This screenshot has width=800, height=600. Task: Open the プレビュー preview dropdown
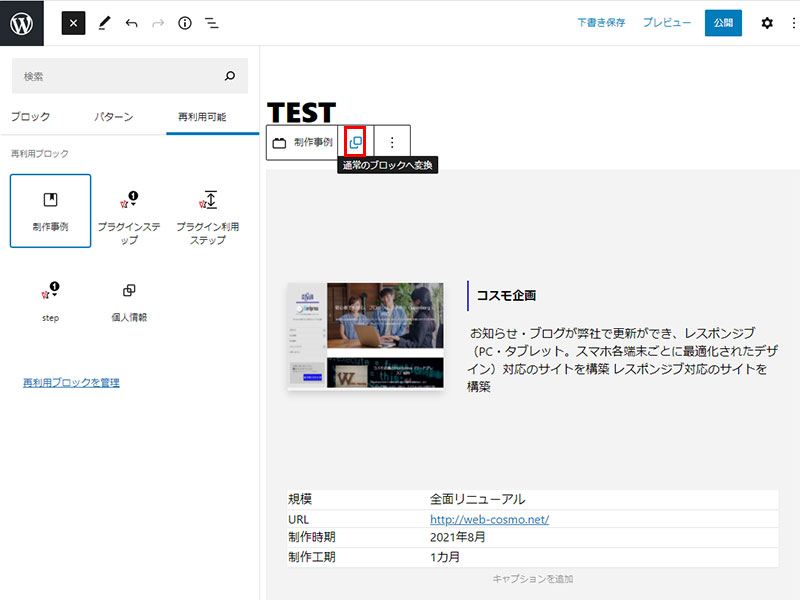666,23
